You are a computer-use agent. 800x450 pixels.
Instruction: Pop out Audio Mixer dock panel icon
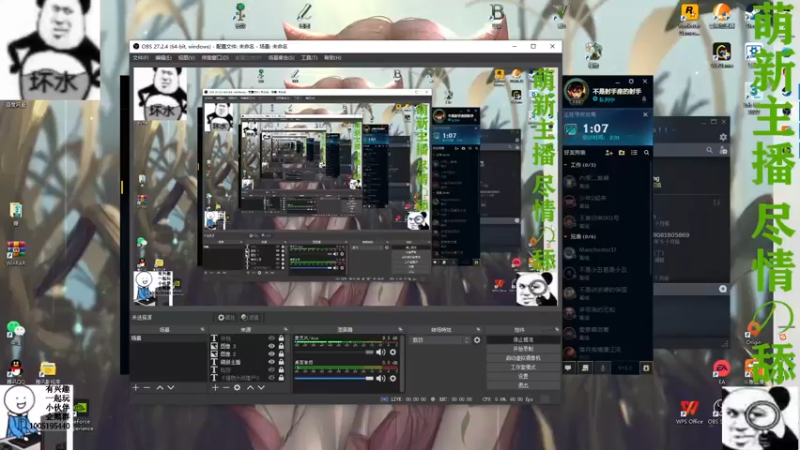[x=400, y=330]
